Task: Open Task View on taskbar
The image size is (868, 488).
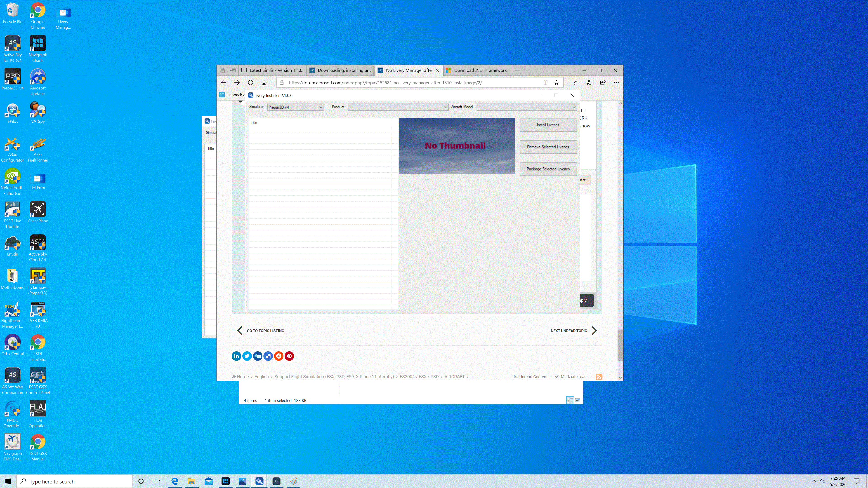Action: tap(157, 481)
